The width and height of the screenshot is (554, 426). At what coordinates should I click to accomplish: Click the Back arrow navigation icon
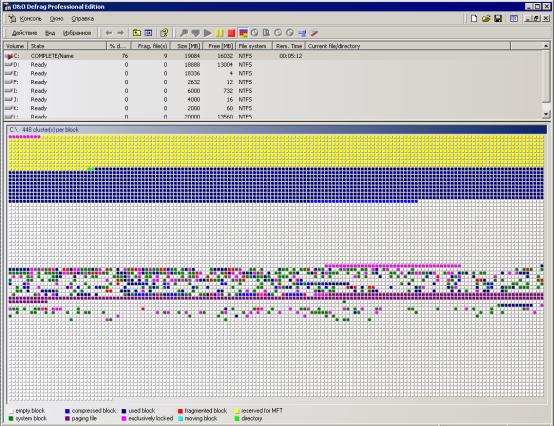click(109, 33)
